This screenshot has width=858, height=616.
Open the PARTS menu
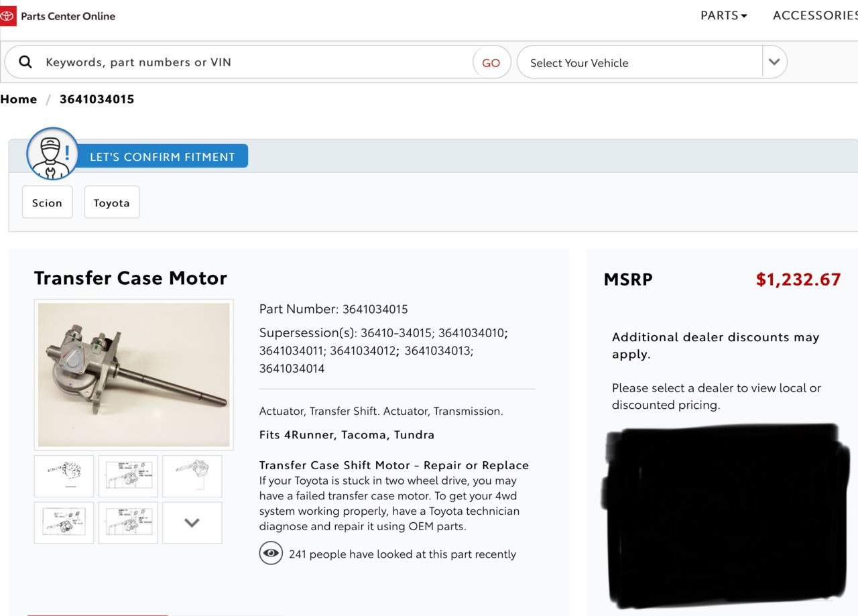click(724, 15)
